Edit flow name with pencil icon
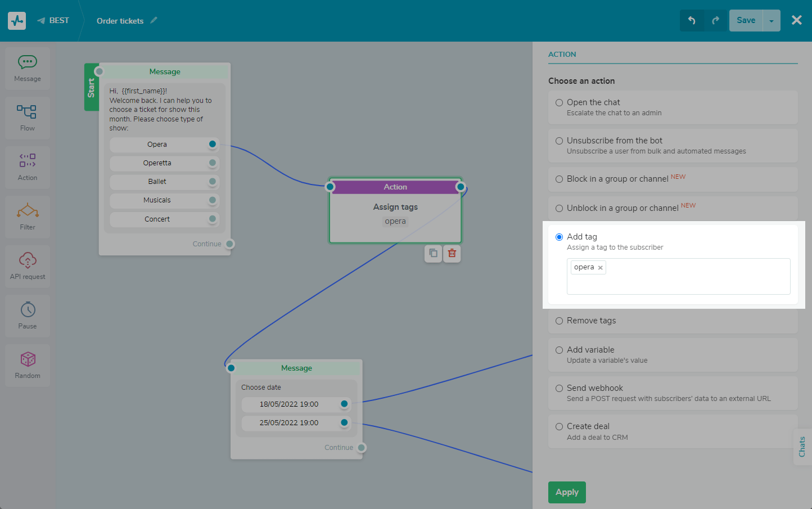Screen dimensions: 812x509 click(x=154, y=21)
